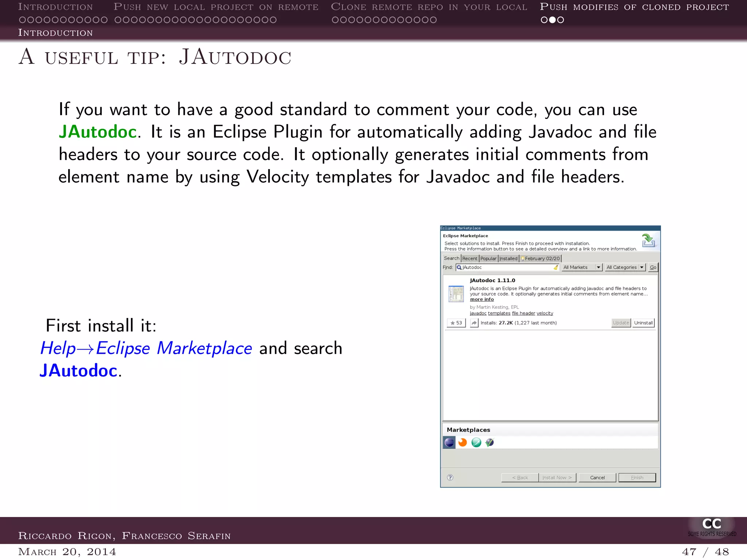Click the javadoc tag link
The width and height of the screenshot is (747, 560).
click(x=478, y=313)
